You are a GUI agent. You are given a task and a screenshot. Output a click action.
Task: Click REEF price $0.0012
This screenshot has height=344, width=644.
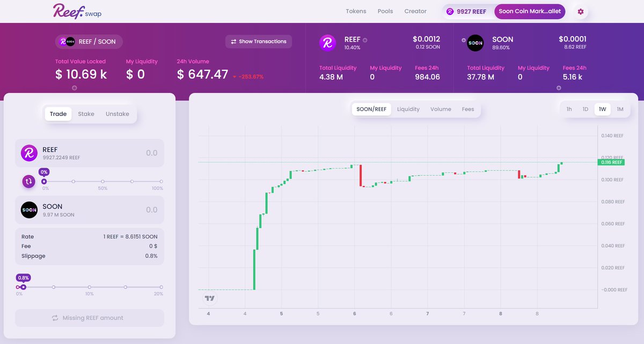click(426, 39)
